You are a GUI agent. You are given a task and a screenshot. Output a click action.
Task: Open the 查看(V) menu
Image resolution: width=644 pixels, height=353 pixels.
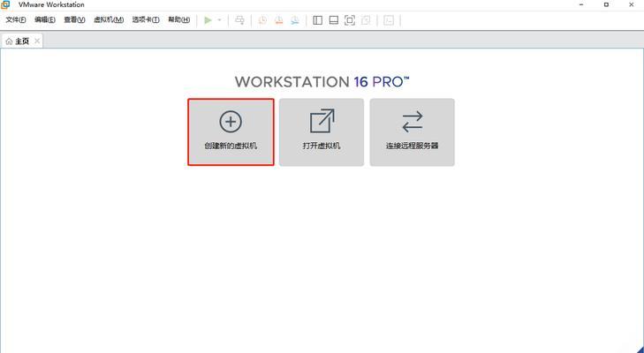74,19
